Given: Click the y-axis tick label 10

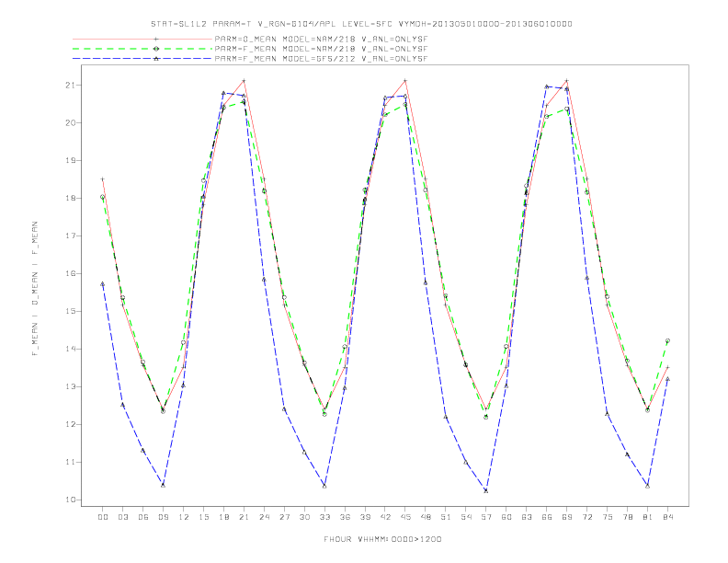Looking at the screenshot, I should click(70, 500).
